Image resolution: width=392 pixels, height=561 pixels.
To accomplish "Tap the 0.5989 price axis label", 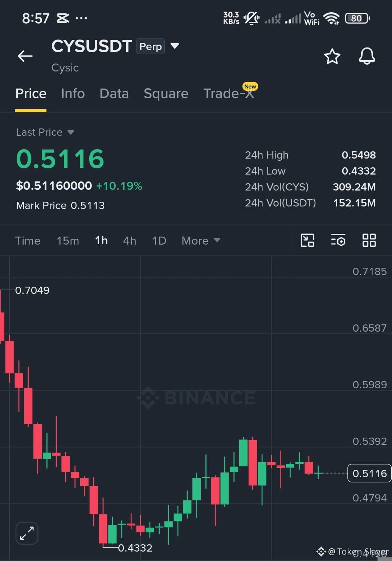I will pos(369,385).
